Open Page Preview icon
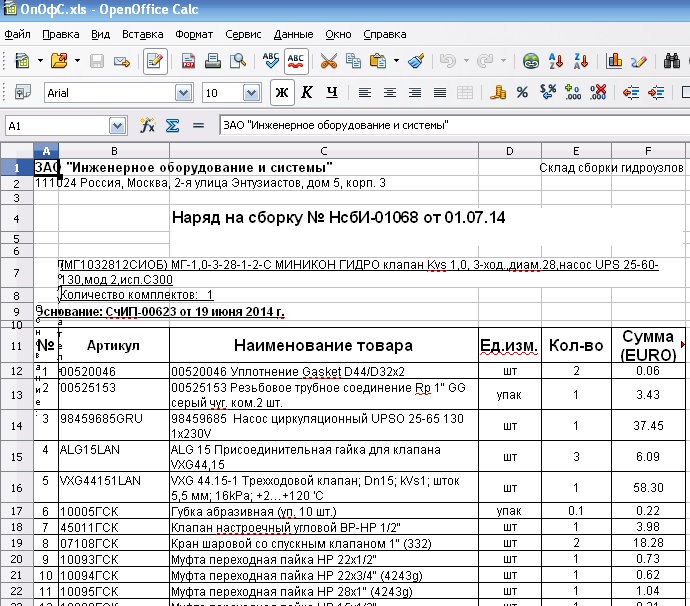The height and width of the screenshot is (606, 690). click(238, 61)
